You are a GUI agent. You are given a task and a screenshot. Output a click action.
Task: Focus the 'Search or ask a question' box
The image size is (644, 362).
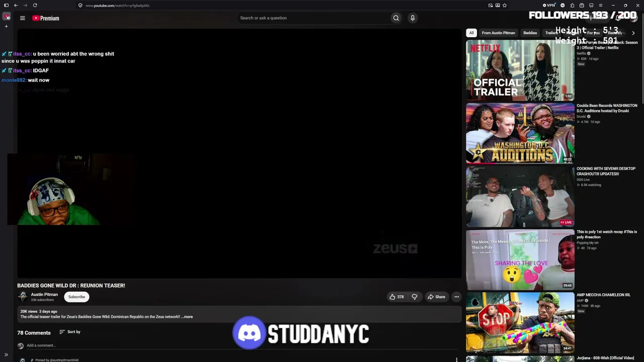click(x=313, y=18)
